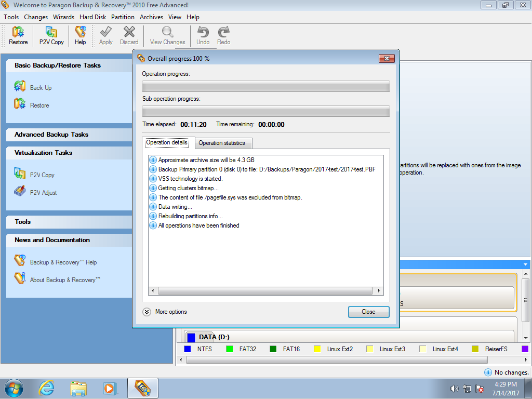Open P2V Adjust in Virtualization Tasks
The image size is (532, 399).
pos(43,193)
